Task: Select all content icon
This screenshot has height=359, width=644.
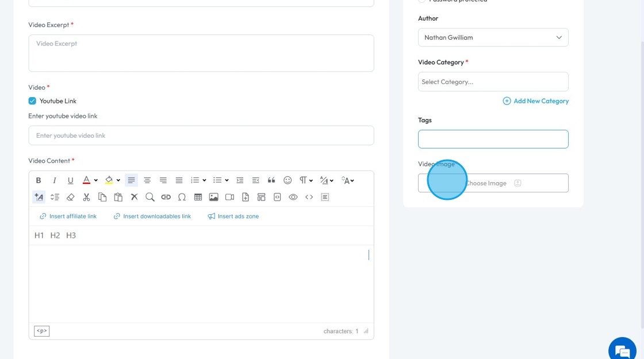Action: [x=325, y=197]
